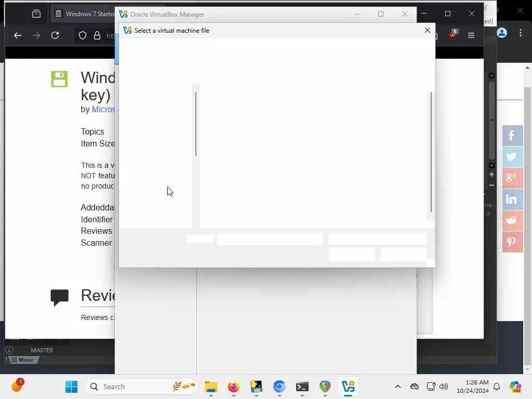Share page on Reddit
Screen dimensions: 532x399
[x=512, y=220]
